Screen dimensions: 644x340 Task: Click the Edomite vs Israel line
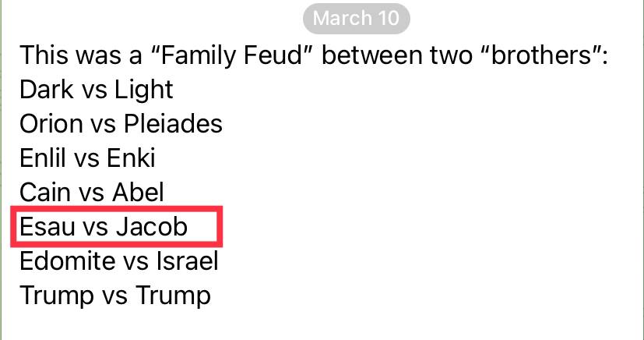[x=118, y=260]
